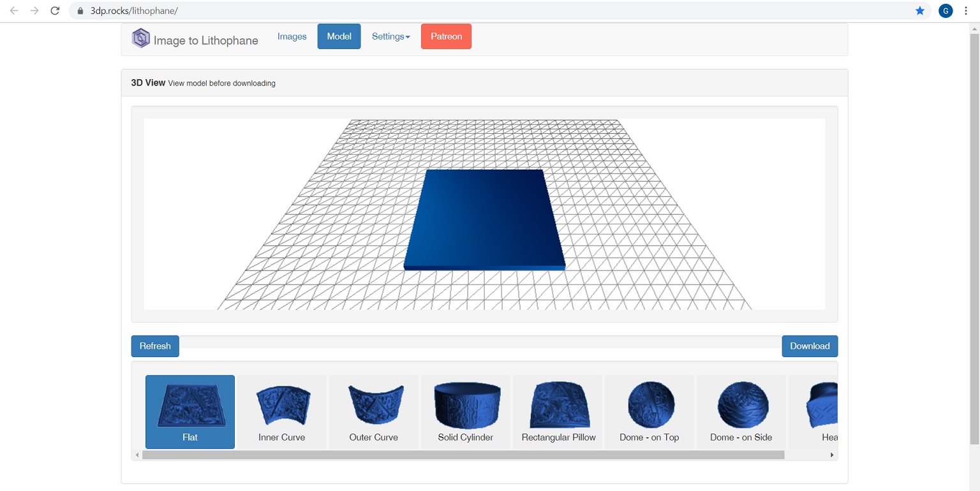
Task: Click the shape list horizontal scrollbar
Action: coord(463,455)
